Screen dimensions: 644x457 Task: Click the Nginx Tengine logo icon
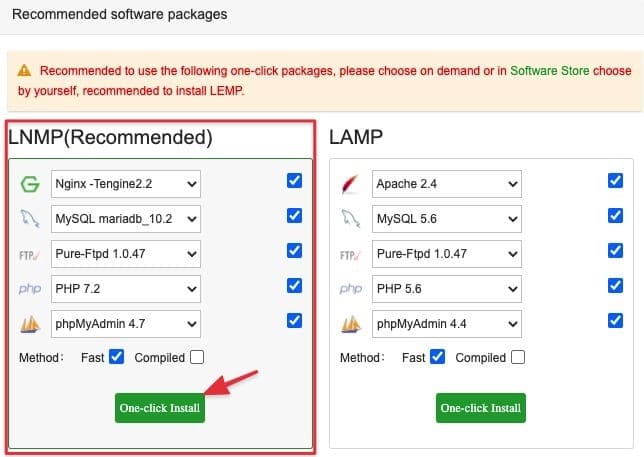pos(29,184)
